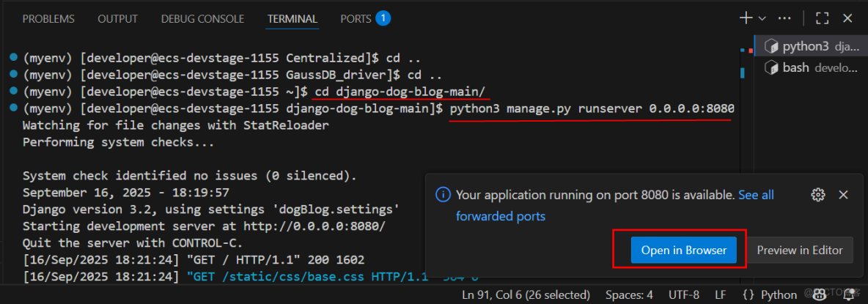Image resolution: width=868 pixels, height=304 pixels.
Task: Click the Ln 91, Col 6 cursor position
Action: point(526,294)
